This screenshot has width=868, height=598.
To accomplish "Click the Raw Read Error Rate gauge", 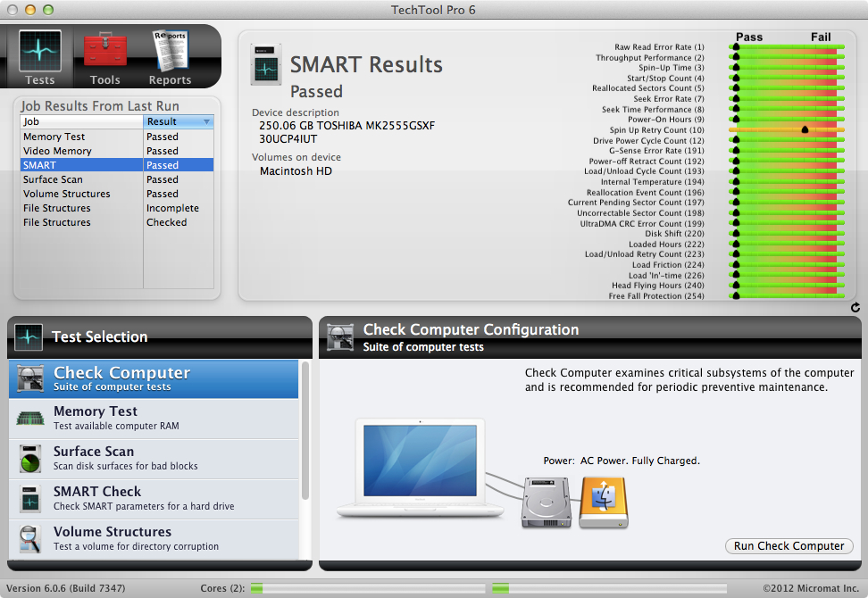I will (x=786, y=47).
